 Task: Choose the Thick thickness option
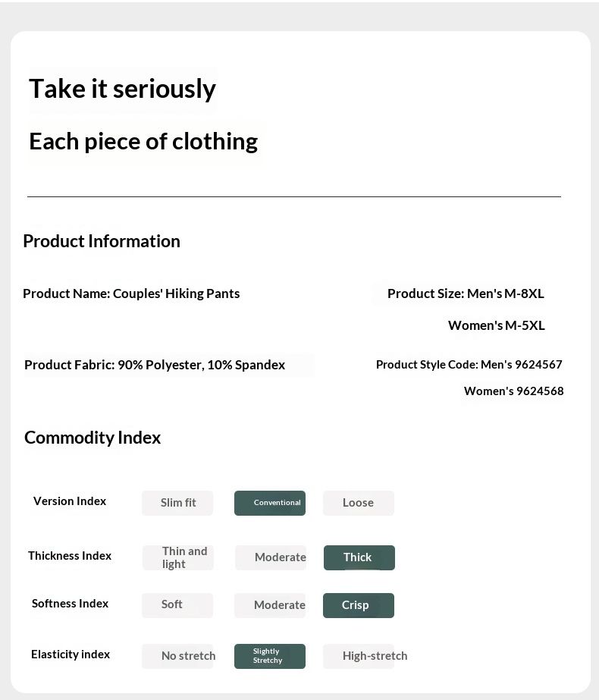tap(359, 557)
